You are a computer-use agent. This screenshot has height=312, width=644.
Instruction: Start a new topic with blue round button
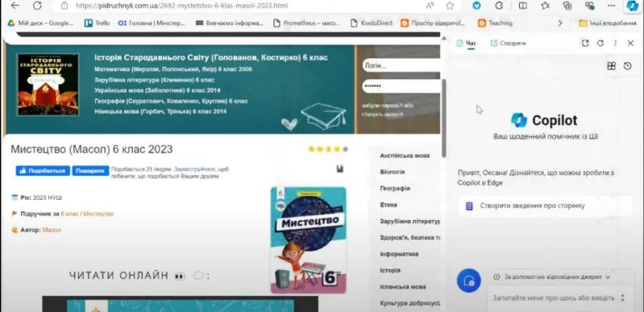[x=468, y=281]
